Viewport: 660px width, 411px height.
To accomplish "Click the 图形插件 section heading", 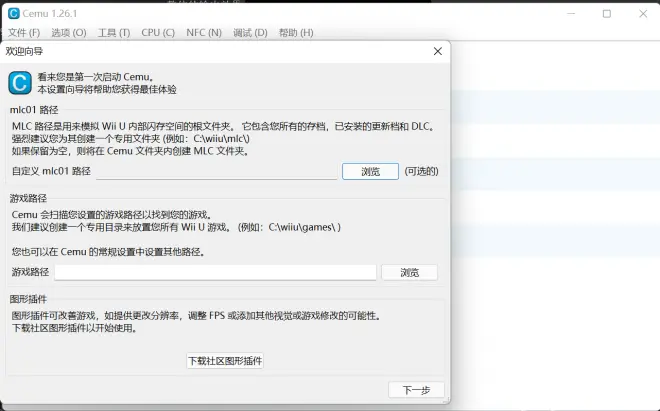I will coord(28,299).
